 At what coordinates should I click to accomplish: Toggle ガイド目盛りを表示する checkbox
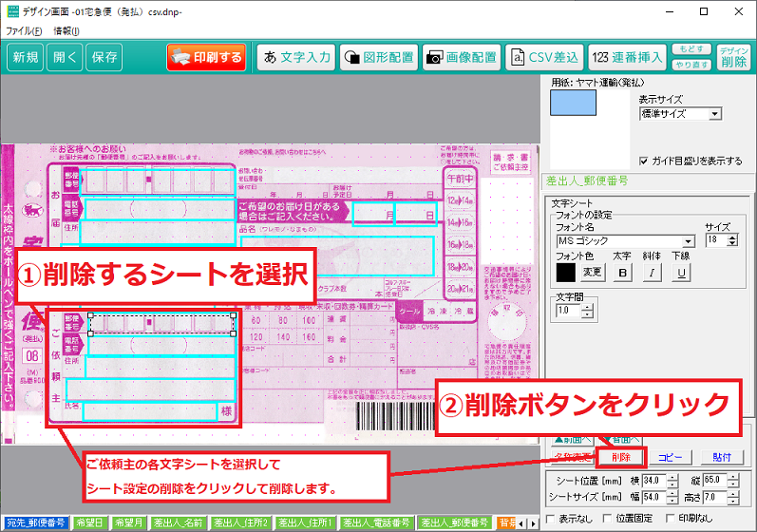click(644, 161)
